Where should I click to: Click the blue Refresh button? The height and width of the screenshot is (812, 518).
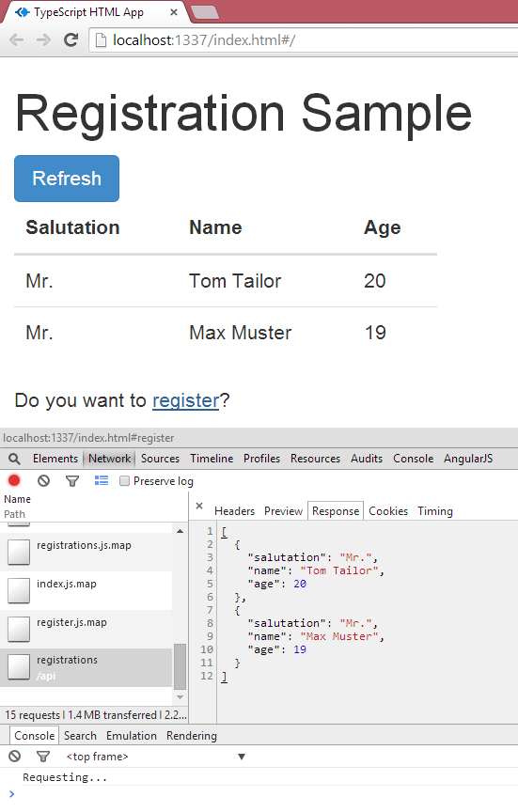pos(67,179)
